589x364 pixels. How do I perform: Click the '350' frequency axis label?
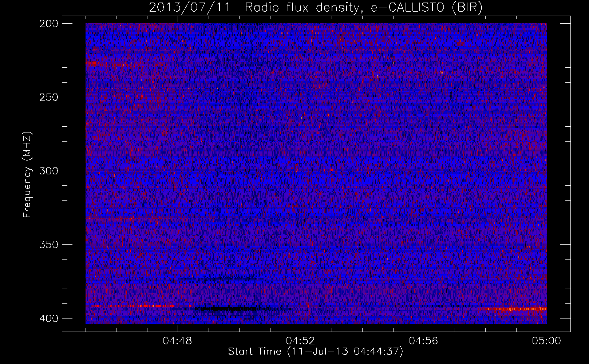[48, 244]
